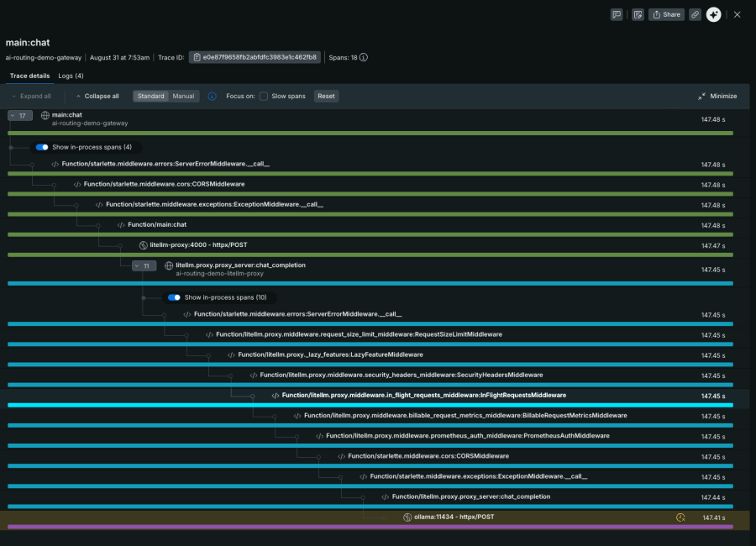
Task: Click external call icon for litellm-proxy:4000 httpx/POST
Action: tap(143, 245)
